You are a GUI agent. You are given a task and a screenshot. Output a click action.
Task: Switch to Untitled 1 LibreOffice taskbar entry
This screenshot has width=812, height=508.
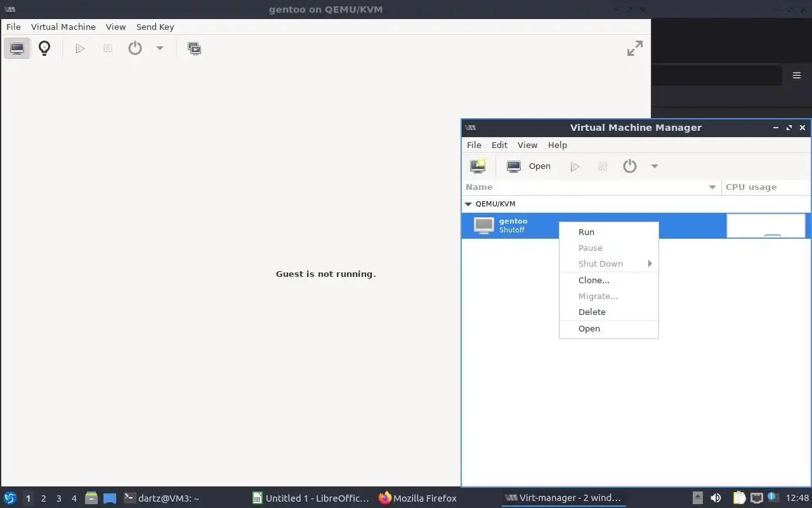click(x=310, y=498)
